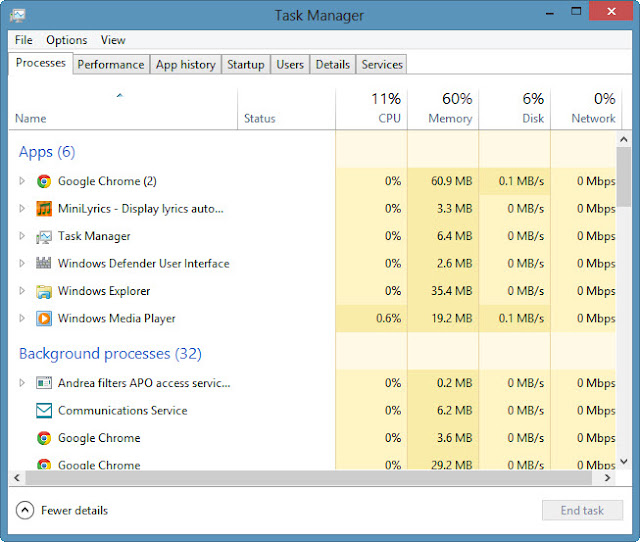The height and width of the screenshot is (542, 640).
Task: Click the 19.2 MB memory value
Action: coord(452,318)
